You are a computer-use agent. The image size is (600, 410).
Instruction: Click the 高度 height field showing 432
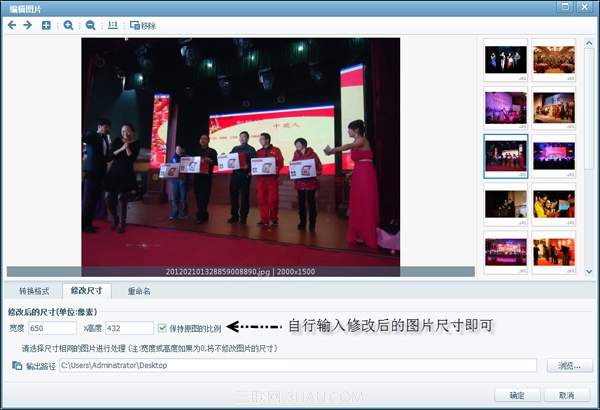[x=130, y=328]
